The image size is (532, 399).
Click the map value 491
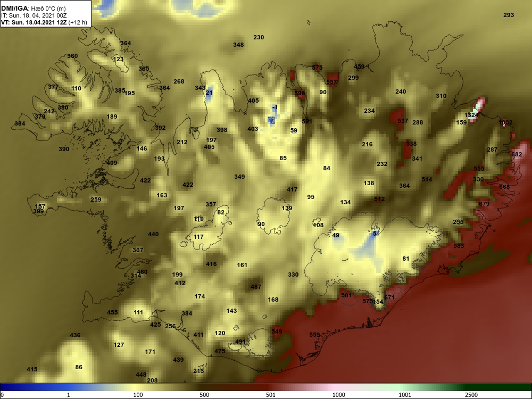[x=240, y=342]
